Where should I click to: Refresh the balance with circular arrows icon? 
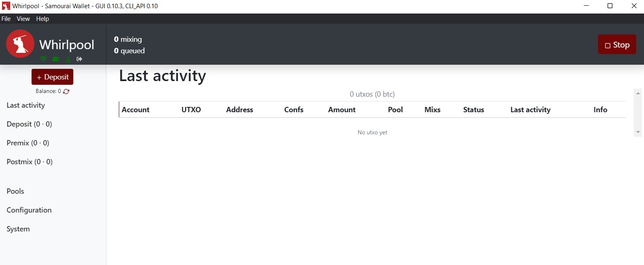[x=66, y=91]
